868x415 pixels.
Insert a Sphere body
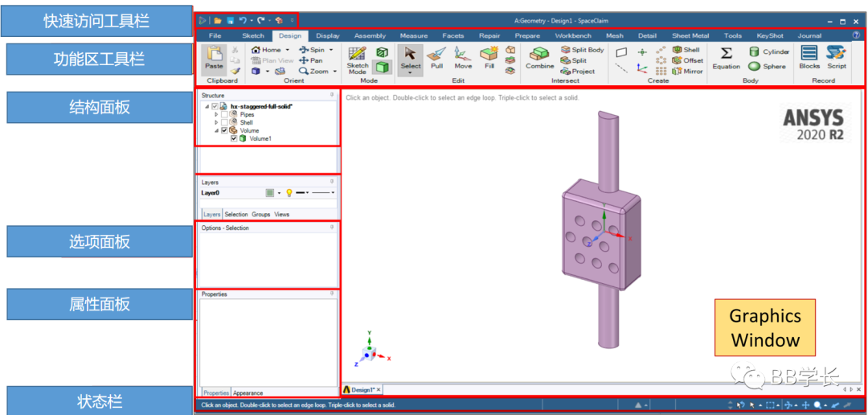point(768,66)
